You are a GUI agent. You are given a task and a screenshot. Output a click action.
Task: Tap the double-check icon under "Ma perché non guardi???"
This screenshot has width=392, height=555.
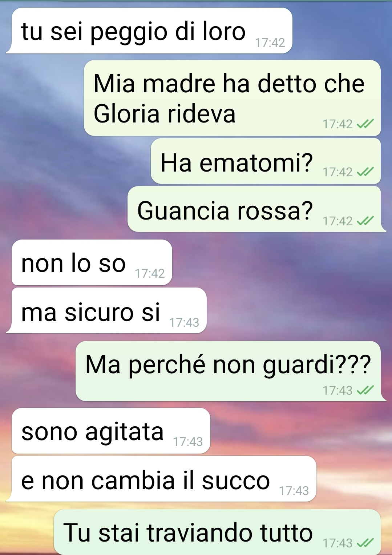pyautogui.click(x=365, y=390)
